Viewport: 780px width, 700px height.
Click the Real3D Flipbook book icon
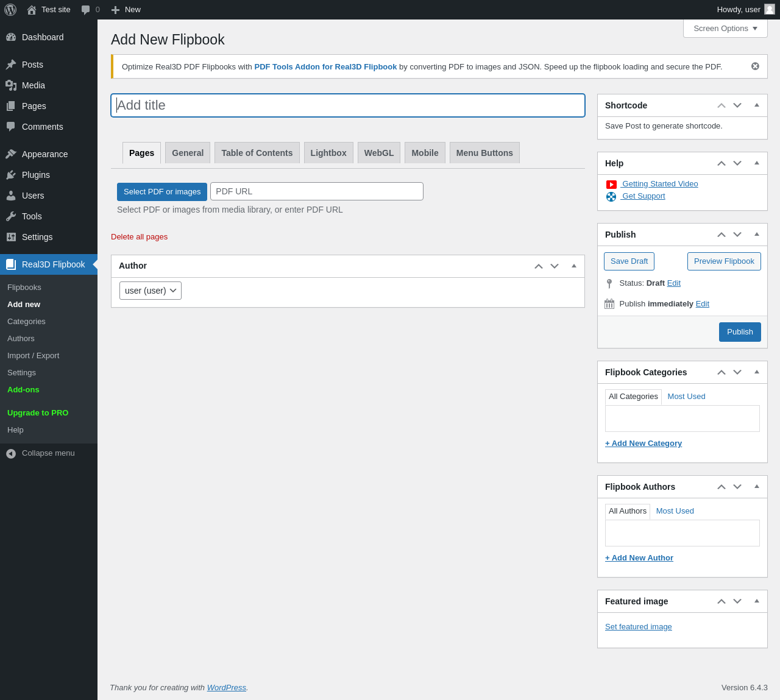click(x=11, y=264)
